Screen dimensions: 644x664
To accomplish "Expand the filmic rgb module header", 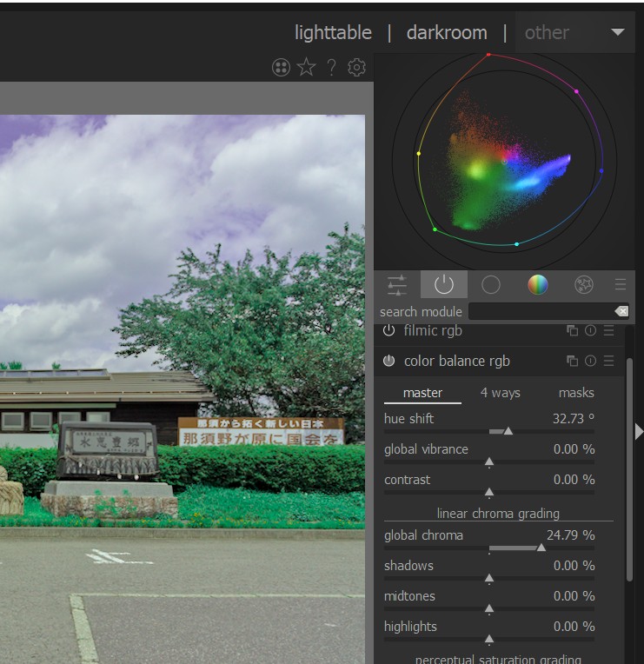I will (433, 330).
